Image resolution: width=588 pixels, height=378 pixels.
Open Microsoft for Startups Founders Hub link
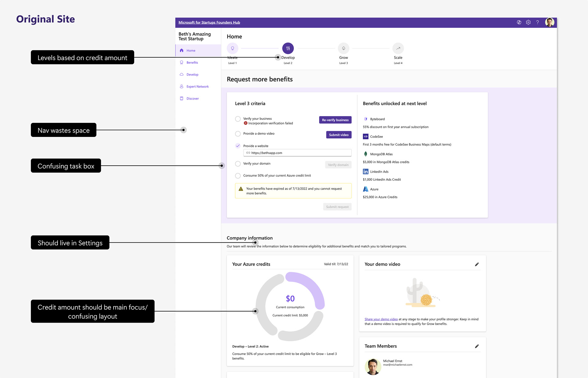pyautogui.click(x=209, y=22)
